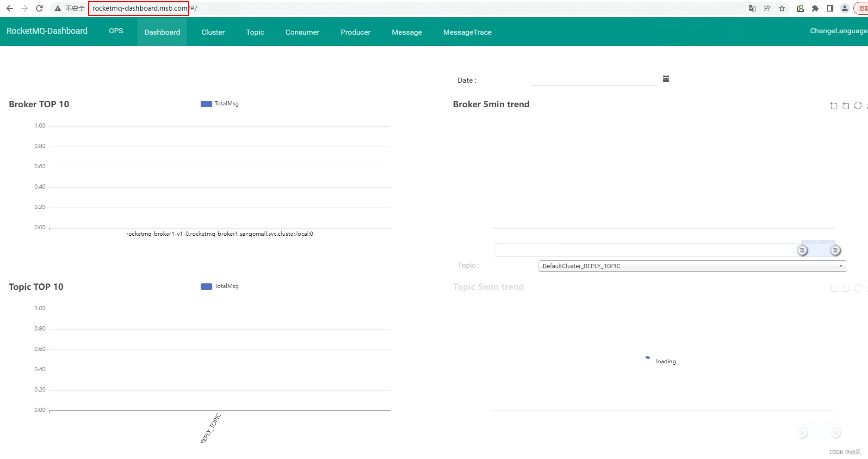
Task: Open the magnifier extension icon in the browser toolbar
Action: point(800,8)
